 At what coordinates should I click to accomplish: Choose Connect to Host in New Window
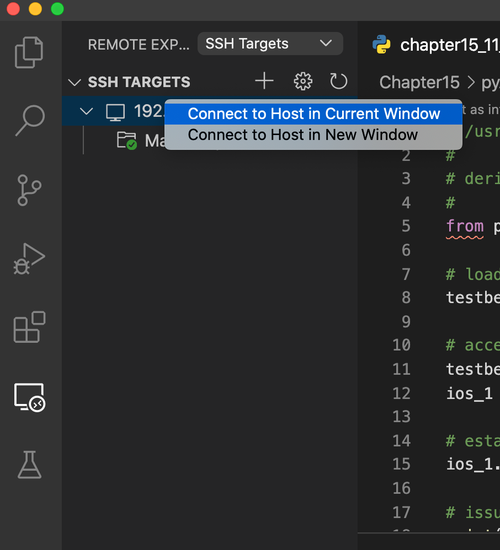point(313,135)
